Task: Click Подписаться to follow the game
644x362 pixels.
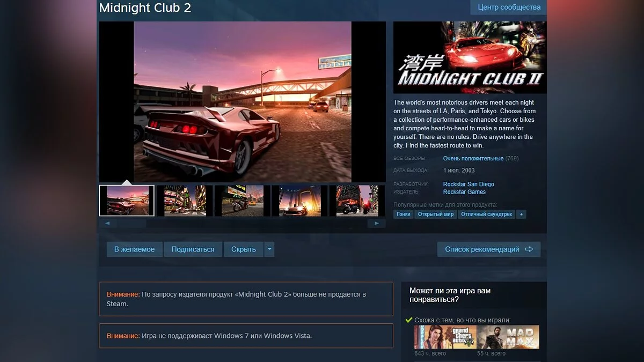Action: coord(193,249)
